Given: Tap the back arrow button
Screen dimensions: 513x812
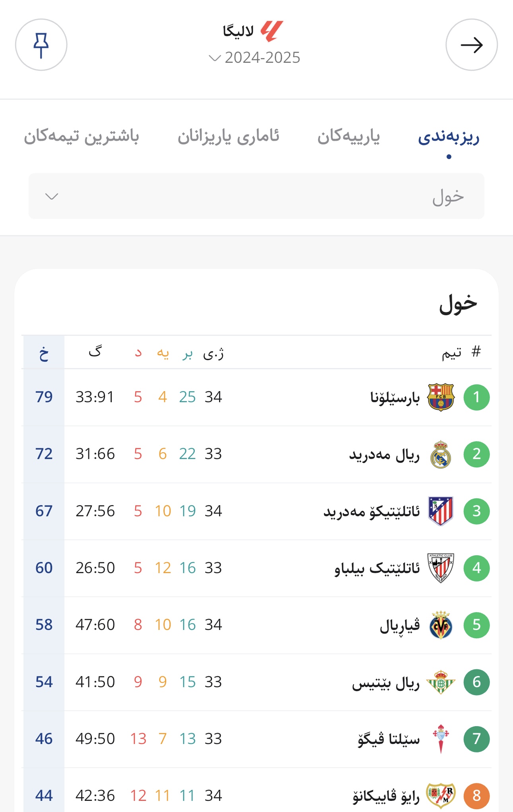Looking at the screenshot, I should point(472,45).
